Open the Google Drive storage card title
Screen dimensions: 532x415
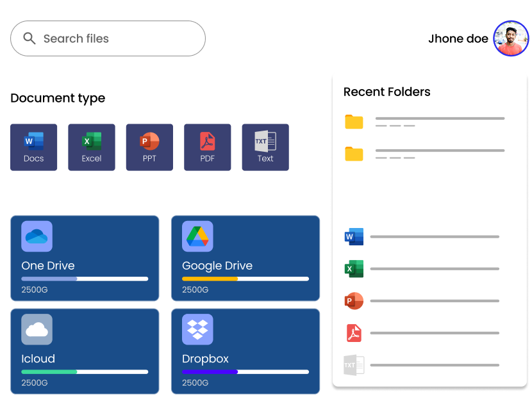[217, 266]
